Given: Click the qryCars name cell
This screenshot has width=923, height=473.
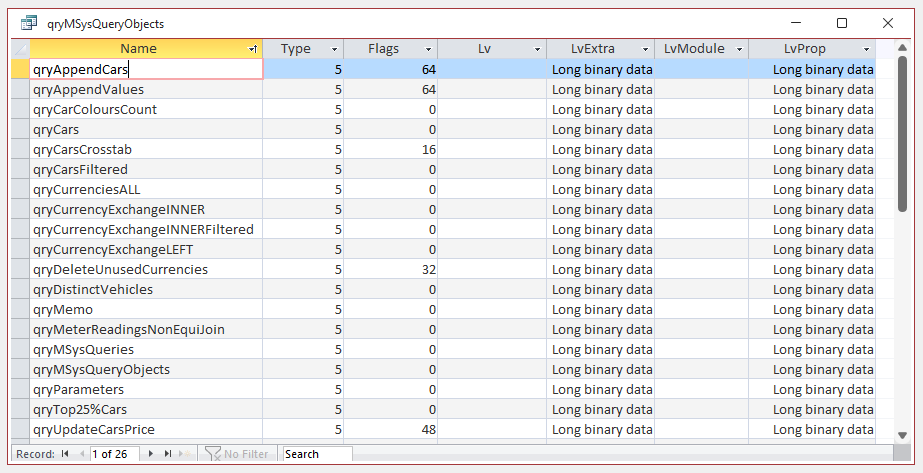Looking at the screenshot, I should (x=146, y=129).
